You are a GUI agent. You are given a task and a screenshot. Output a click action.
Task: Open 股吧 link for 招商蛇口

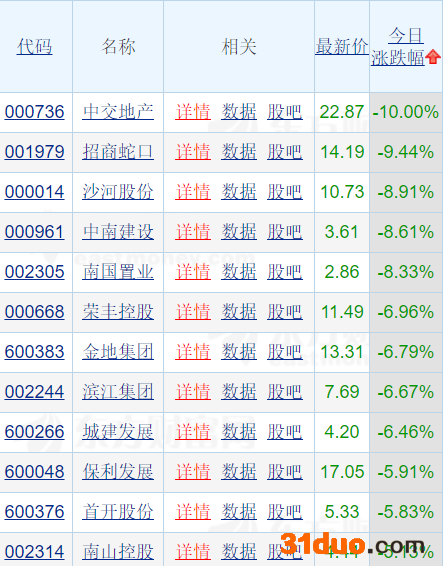point(285,152)
